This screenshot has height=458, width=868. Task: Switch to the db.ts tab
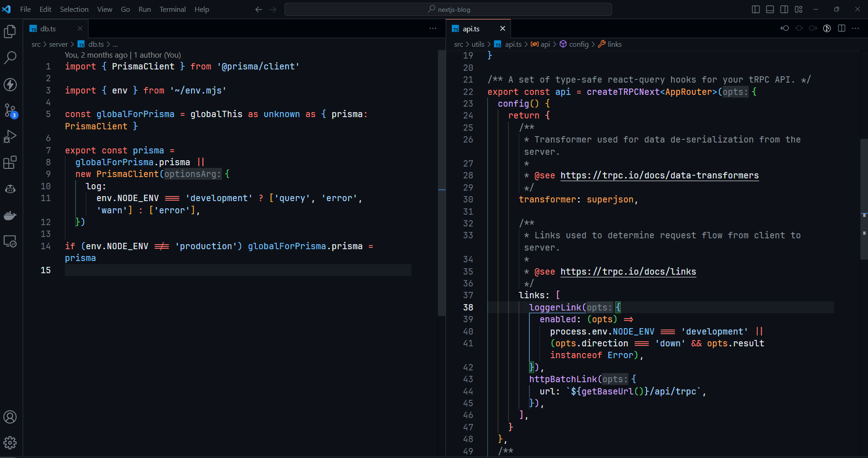[x=48, y=29]
